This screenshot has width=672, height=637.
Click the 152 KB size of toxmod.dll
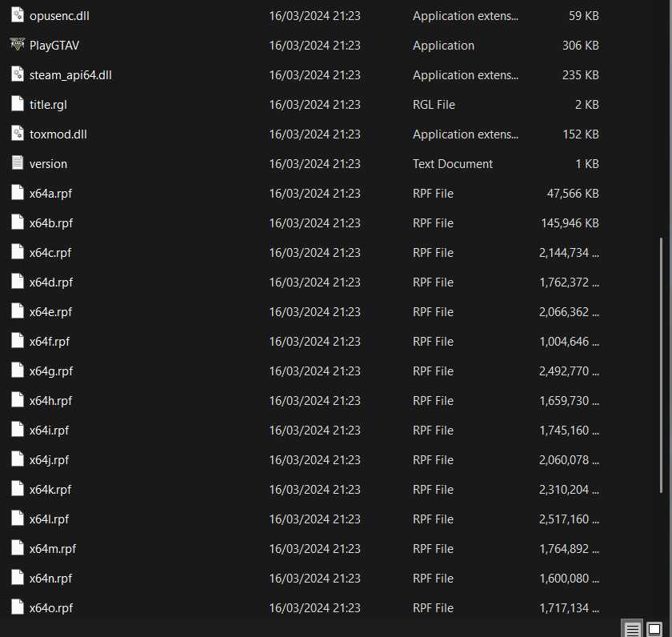pos(580,134)
